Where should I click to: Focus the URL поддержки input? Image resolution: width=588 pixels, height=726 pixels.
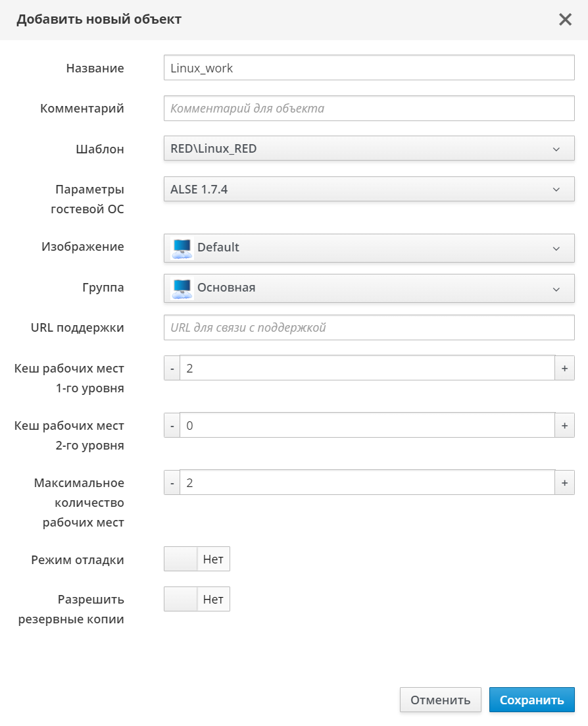coord(369,327)
